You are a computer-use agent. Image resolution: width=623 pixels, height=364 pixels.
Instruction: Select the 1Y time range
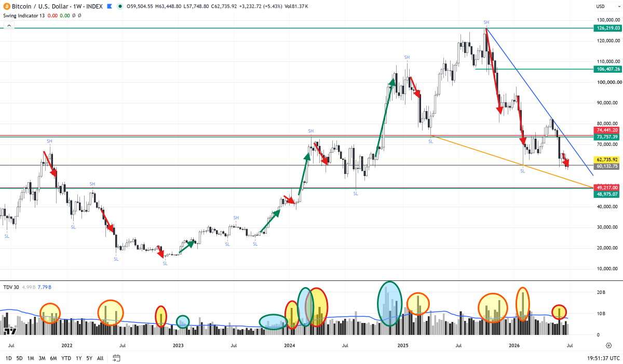point(78,358)
